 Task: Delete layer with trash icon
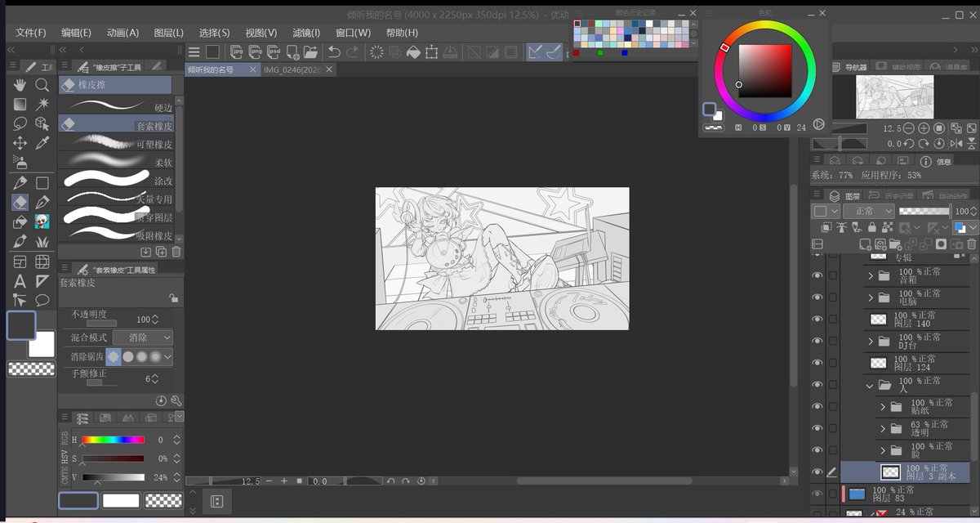(x=971, y=244)
